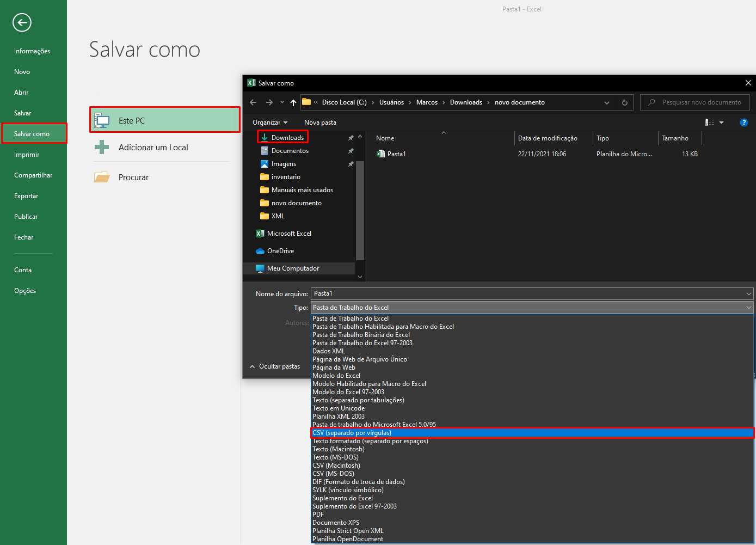Expand the view options dropdown arrow
756x545 pixels.
722,123
